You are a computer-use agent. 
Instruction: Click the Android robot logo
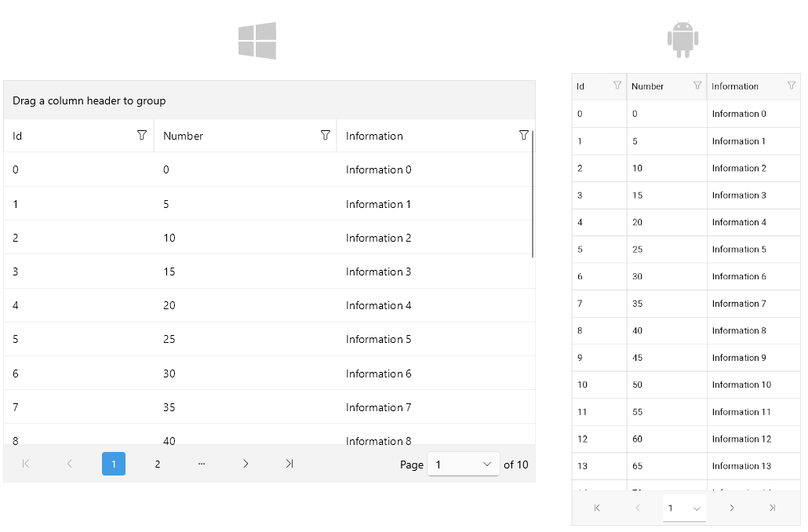pos(682,38)
